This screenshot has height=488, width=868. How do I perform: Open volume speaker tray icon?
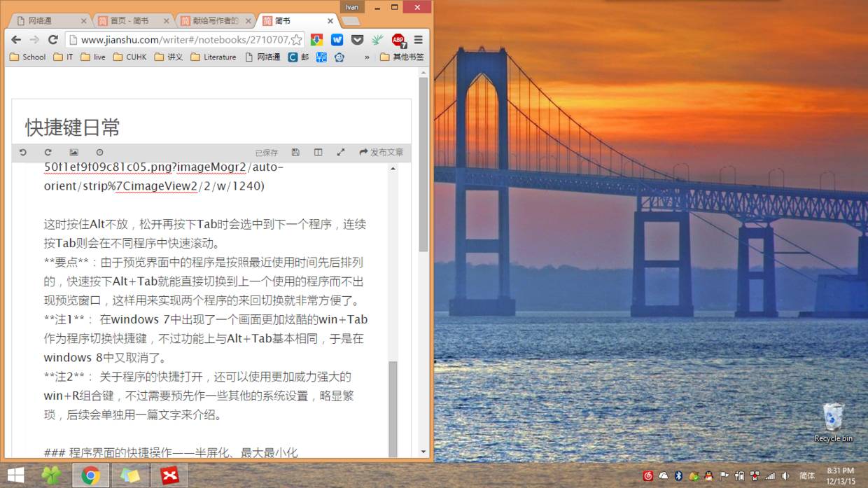point(785,476)
